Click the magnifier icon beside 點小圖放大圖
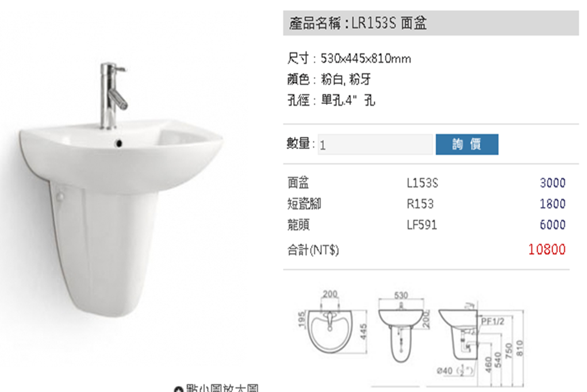The image size is (587, 392). [179, 389]
